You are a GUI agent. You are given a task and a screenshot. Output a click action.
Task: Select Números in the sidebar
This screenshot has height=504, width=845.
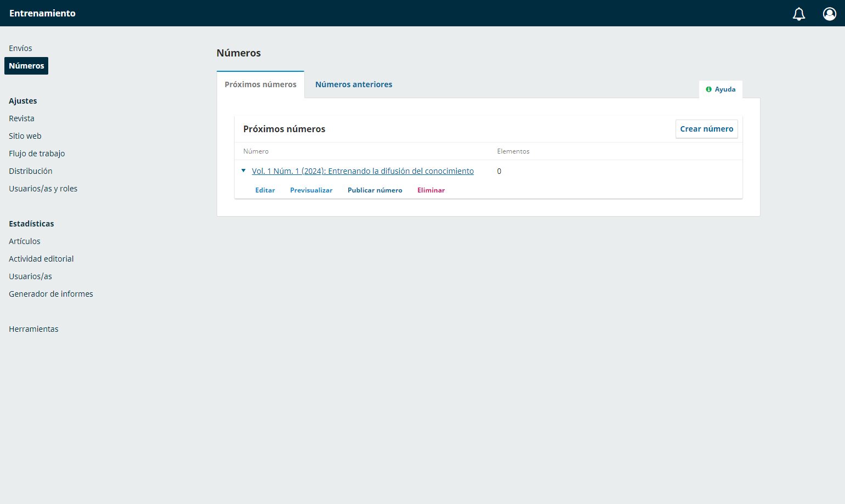[x=26, y=66]
